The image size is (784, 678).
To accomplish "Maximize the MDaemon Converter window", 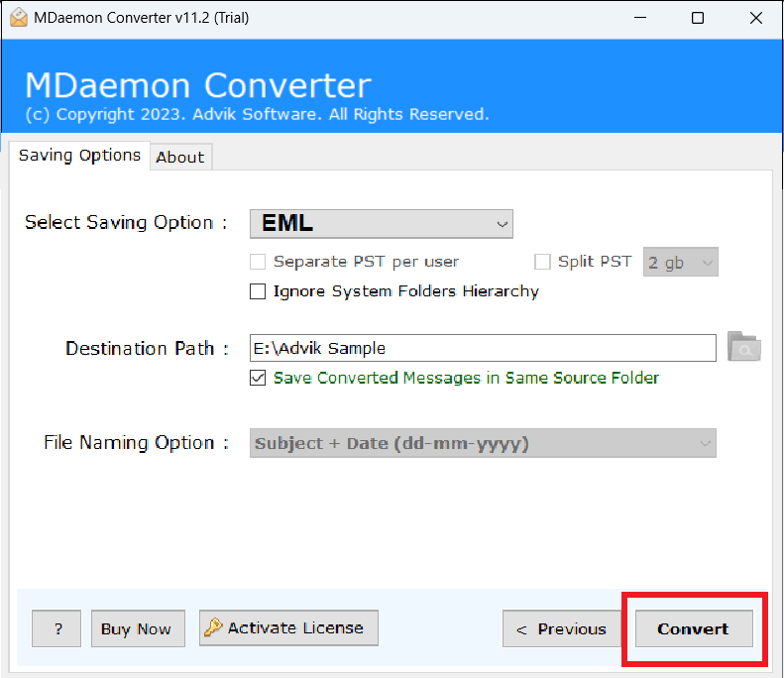I will click(x=698, y=18).
